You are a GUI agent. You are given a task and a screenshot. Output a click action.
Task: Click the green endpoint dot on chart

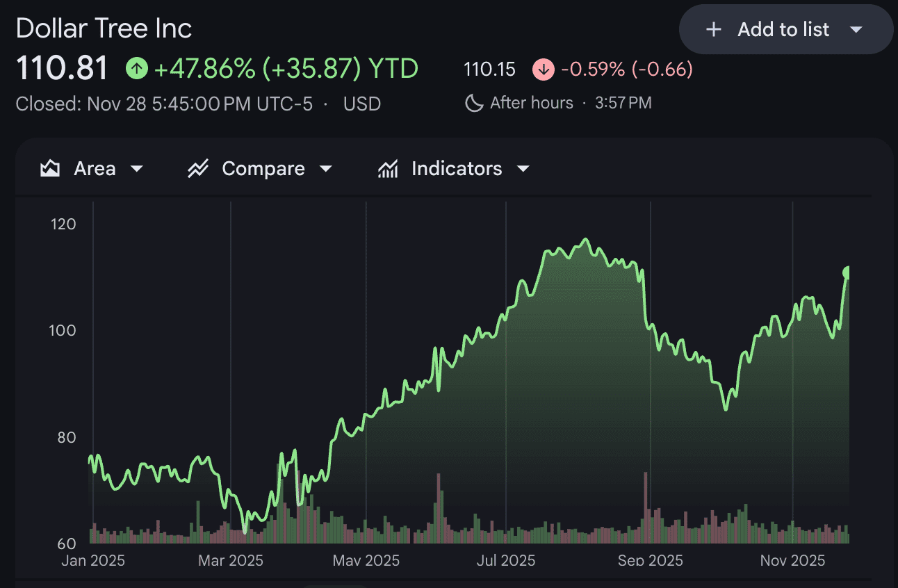coord(847,272)
